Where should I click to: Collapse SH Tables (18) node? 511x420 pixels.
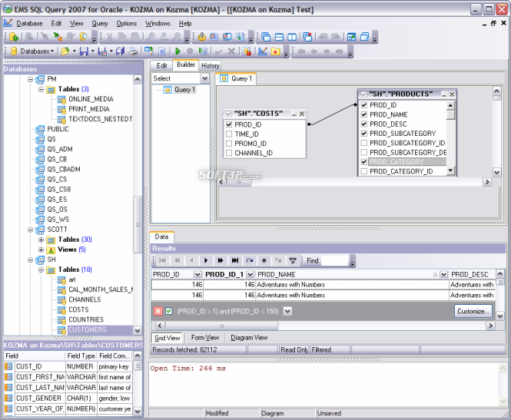coord(41,270)
